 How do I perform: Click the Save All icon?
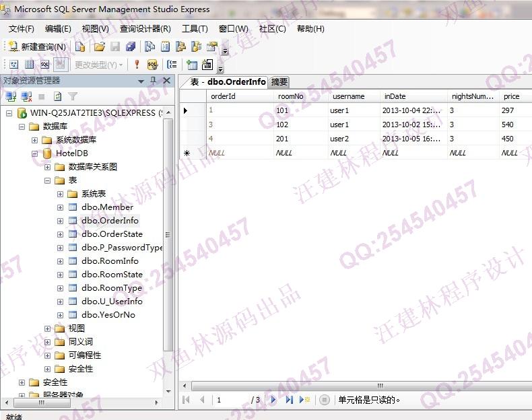131,46
